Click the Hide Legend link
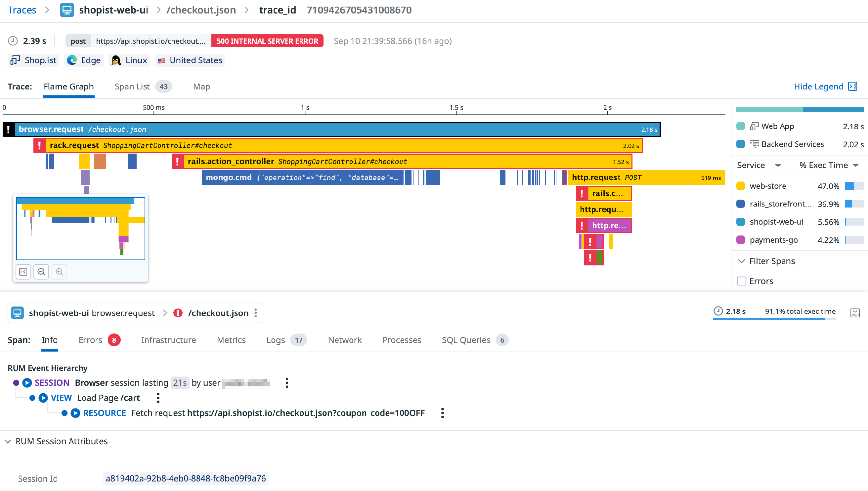The height and width of the screenshot is (491, 868). coord(819,86)
